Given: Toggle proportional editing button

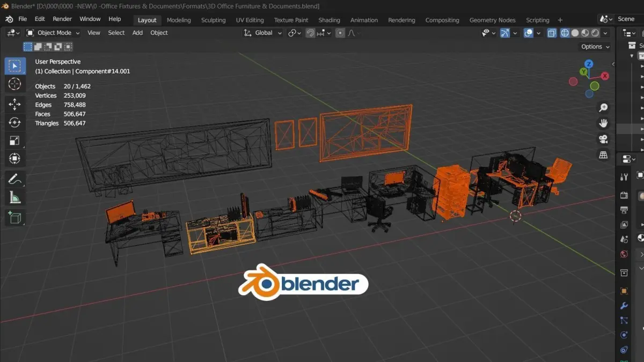Looking at the screenshot, I should click(x=340, y=33).
